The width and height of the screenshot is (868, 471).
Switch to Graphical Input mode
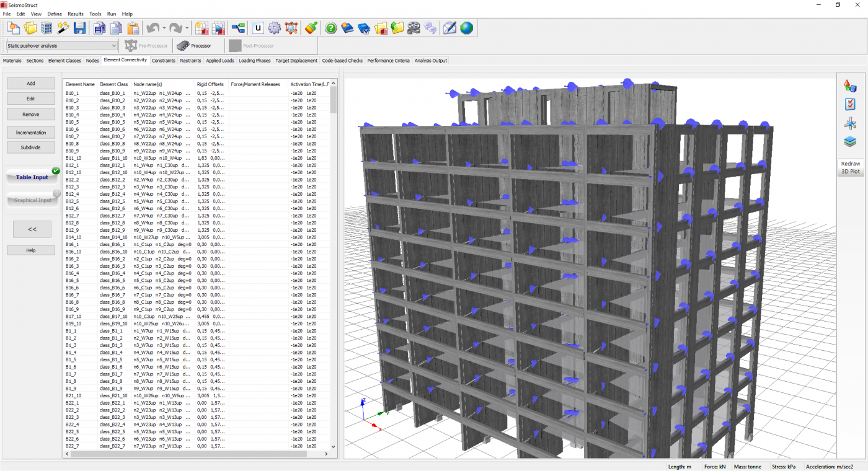(32, 200)
